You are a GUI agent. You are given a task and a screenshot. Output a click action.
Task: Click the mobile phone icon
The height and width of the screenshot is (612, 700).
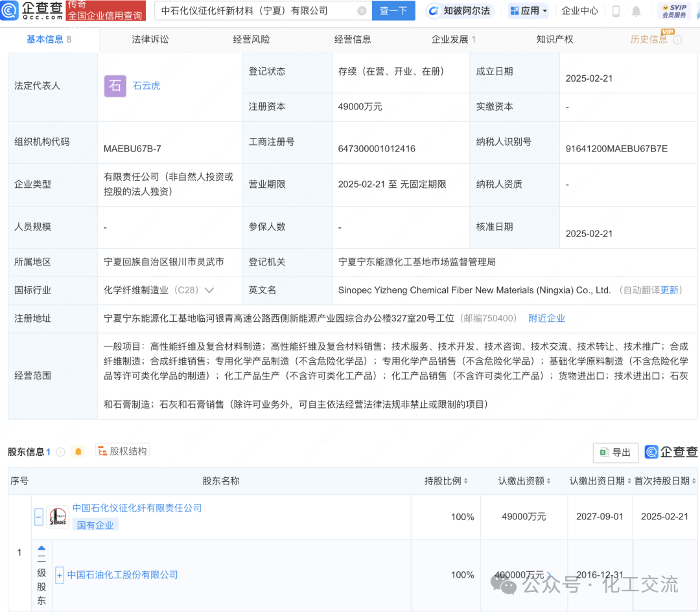click(615, 10)
